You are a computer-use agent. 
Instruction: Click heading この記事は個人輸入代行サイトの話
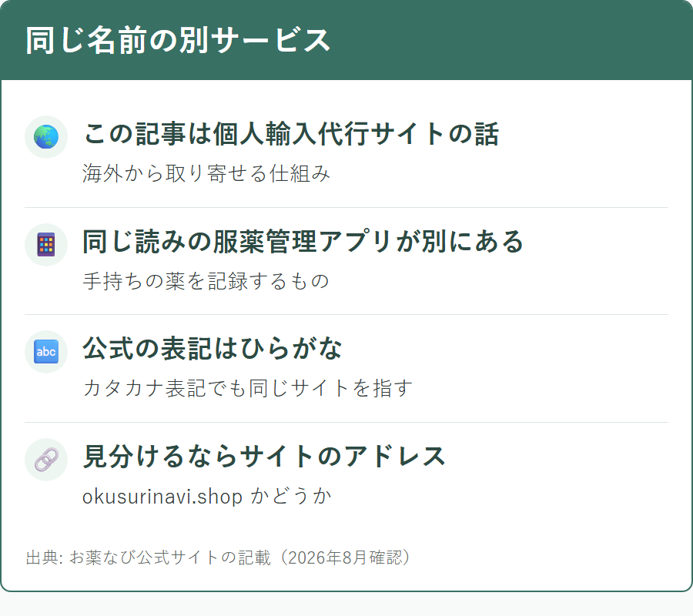click(x=291, y=134)
